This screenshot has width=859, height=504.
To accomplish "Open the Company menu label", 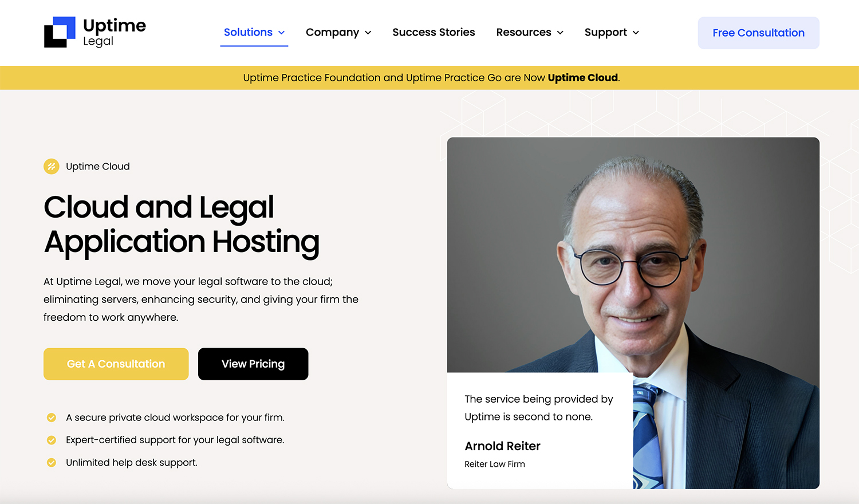I will pyautogui.click(x=332, y=32).
